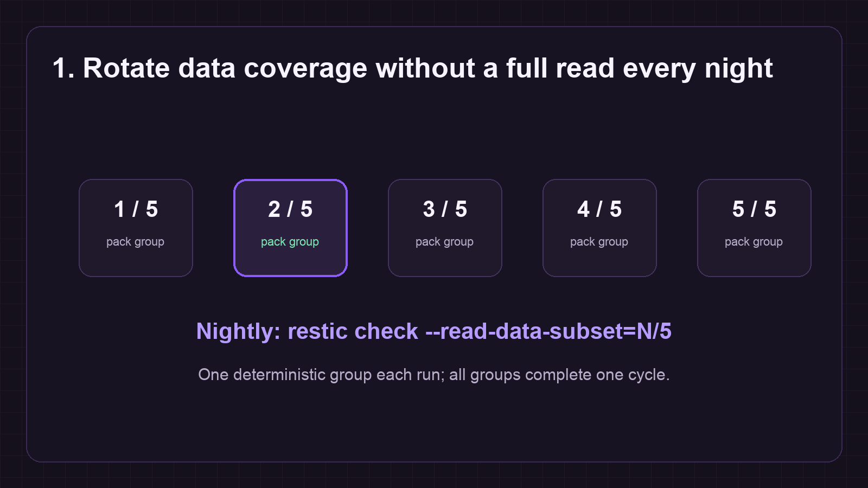Click the '5 / 5' number heading
Image resolution: width=868 pixels, height=488 pixels.
point(754,209)
